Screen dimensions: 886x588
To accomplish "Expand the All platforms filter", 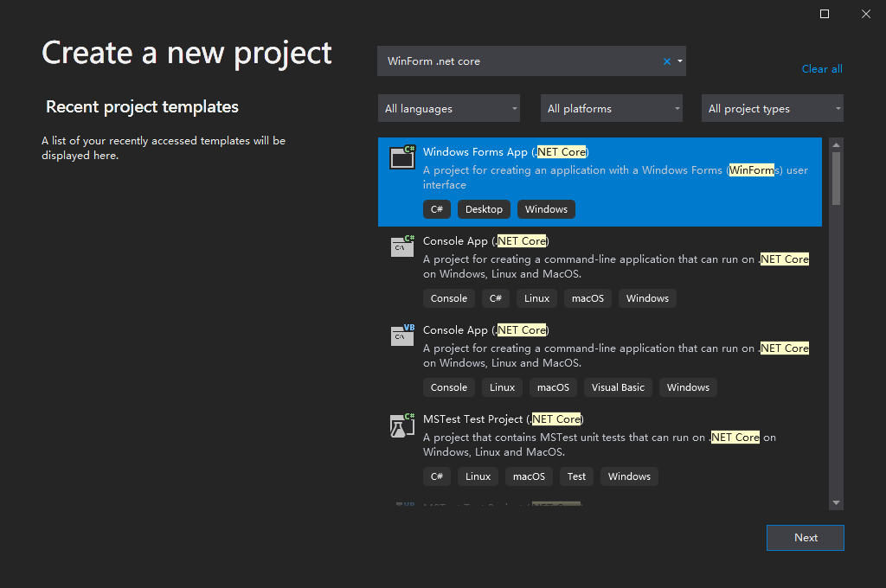I will click(612, 109).
